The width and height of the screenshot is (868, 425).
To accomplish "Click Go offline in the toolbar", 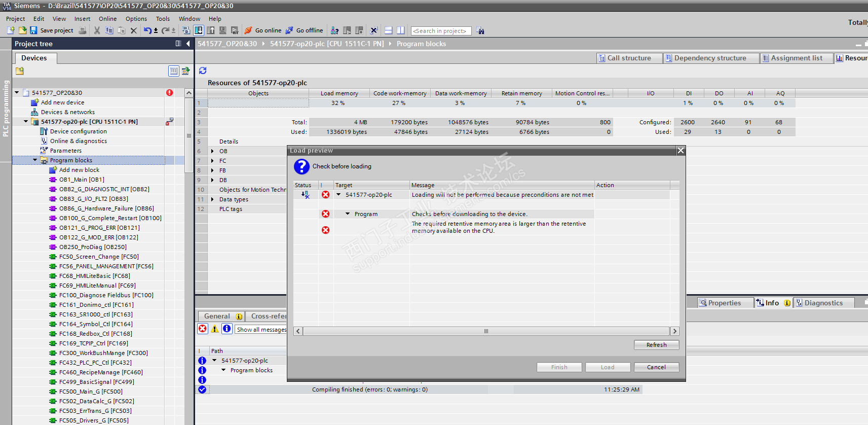I will pyautogui.click(x=304, y=30).
